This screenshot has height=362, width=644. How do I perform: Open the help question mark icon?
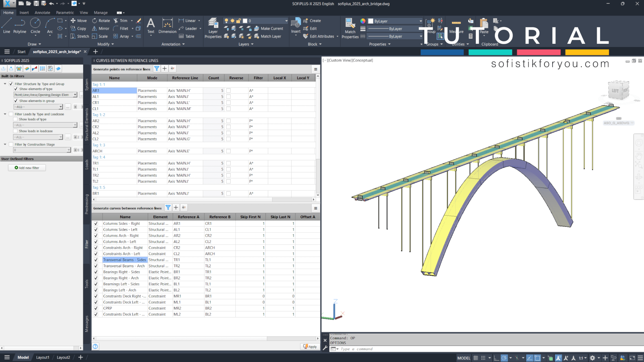click(95, 346)
